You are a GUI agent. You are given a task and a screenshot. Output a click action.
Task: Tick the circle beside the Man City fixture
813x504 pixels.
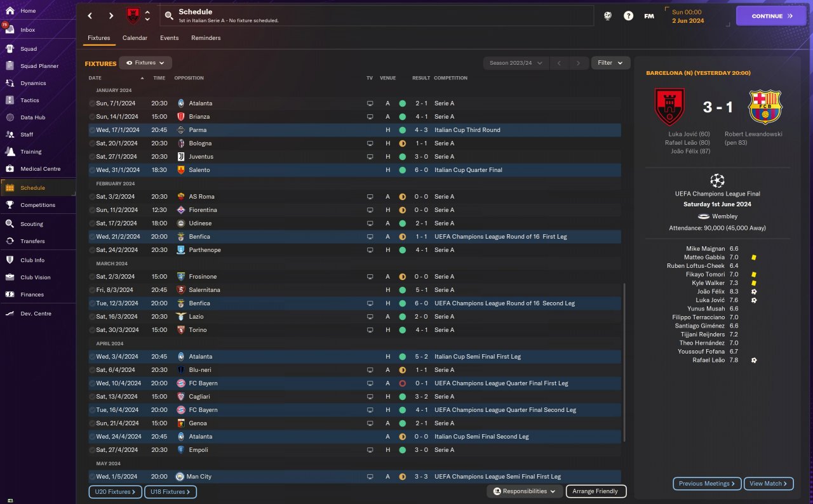click(92, 477)
